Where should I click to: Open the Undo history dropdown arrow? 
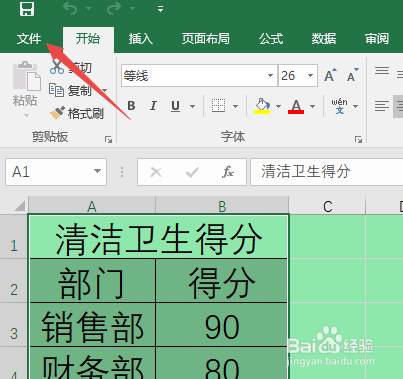89,9
